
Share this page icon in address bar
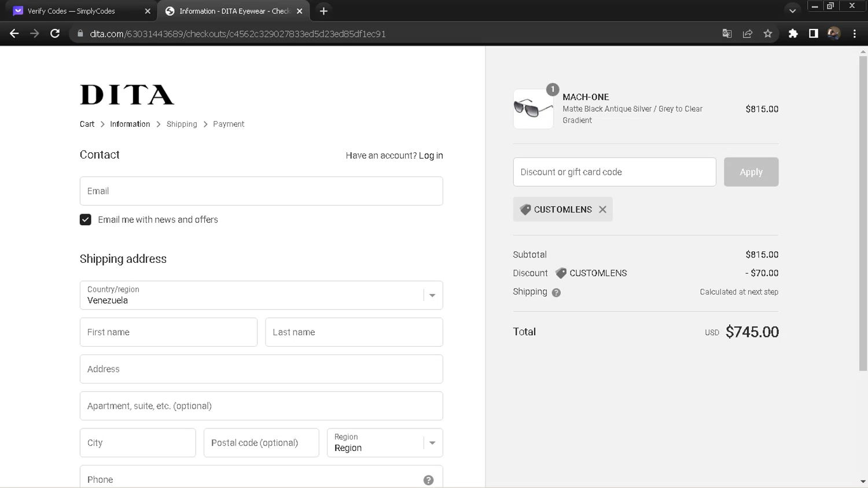click(748, 34)
